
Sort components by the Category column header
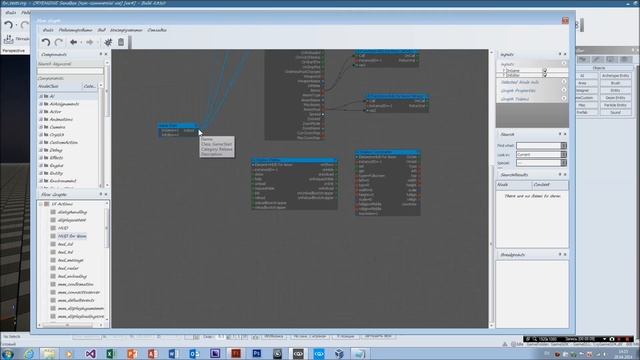tap(89, 86)
